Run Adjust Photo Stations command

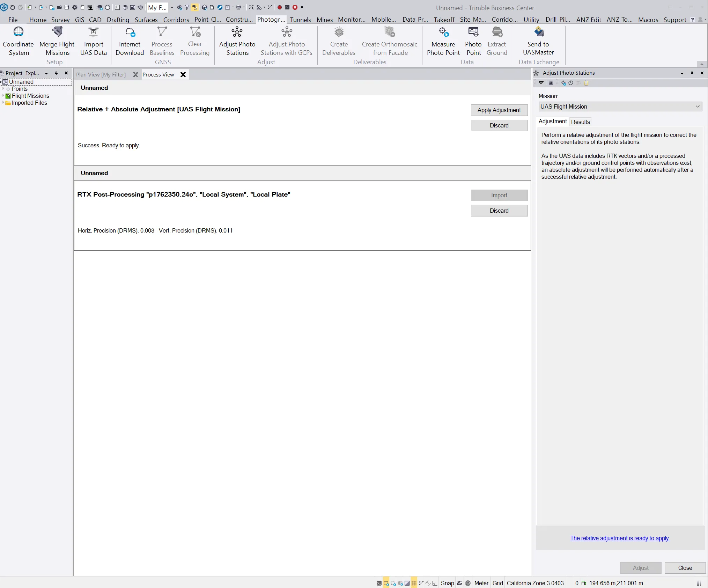coord(237,41)
